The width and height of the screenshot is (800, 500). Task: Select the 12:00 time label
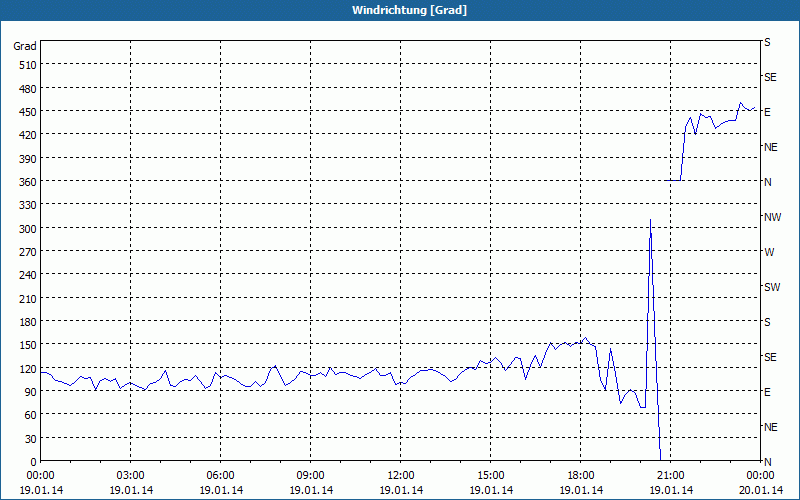[401, 476]
